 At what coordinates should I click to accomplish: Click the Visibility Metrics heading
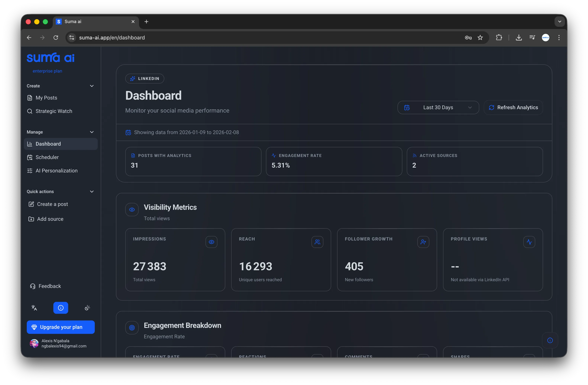tap(170, 207)
